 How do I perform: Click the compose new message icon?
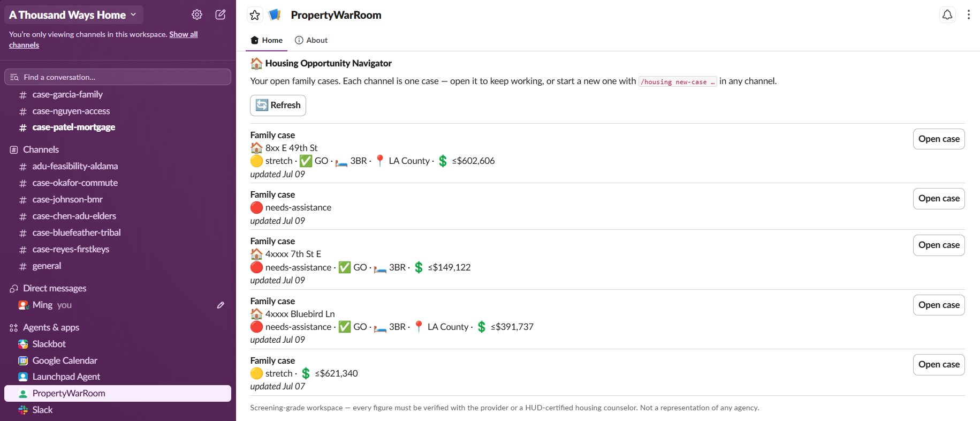pyautogui.click(x=221, y=14)
